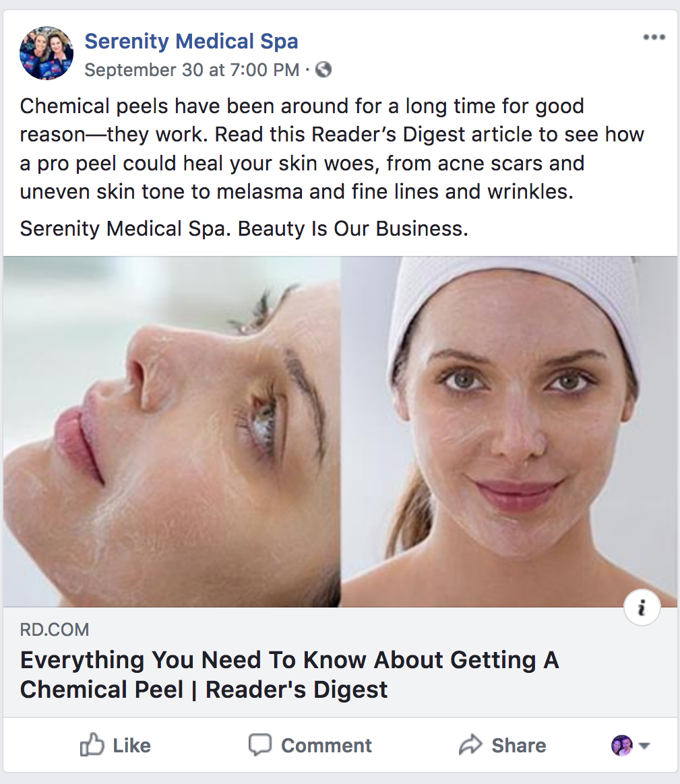
Task: Open Serenity Medical Spa profile picture
Action: point(47,53)
